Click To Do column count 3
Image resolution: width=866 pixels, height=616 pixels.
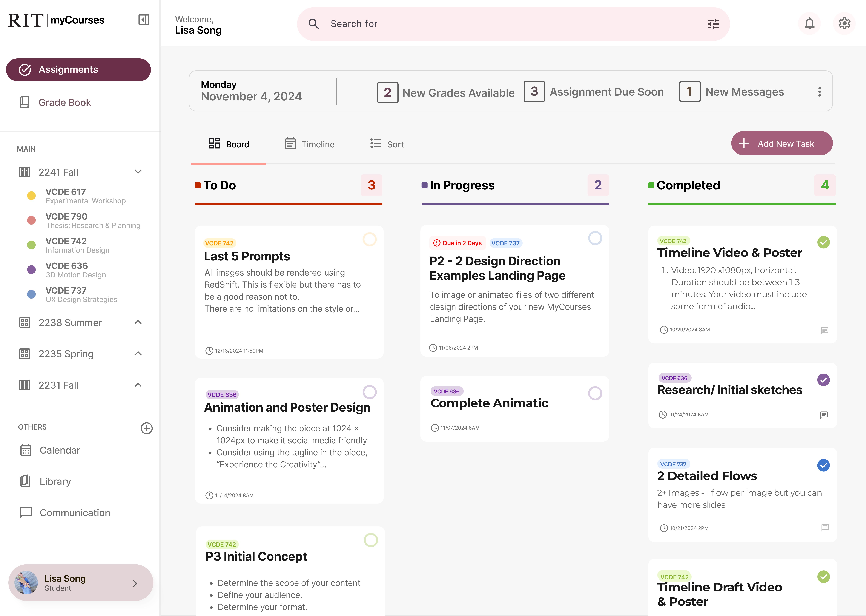pyautogui.click(x=372, y=185)
